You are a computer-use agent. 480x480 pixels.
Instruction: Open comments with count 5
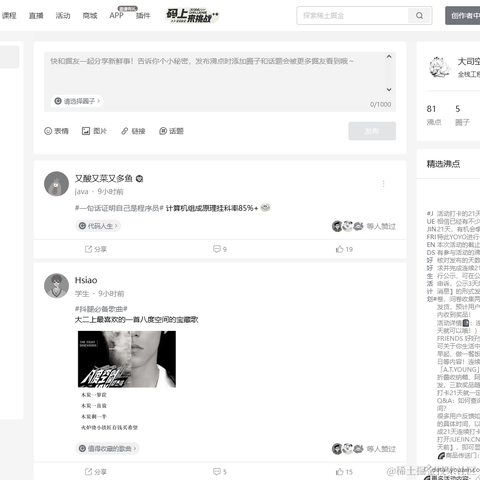pyautogui.click(x=220, y=472)
